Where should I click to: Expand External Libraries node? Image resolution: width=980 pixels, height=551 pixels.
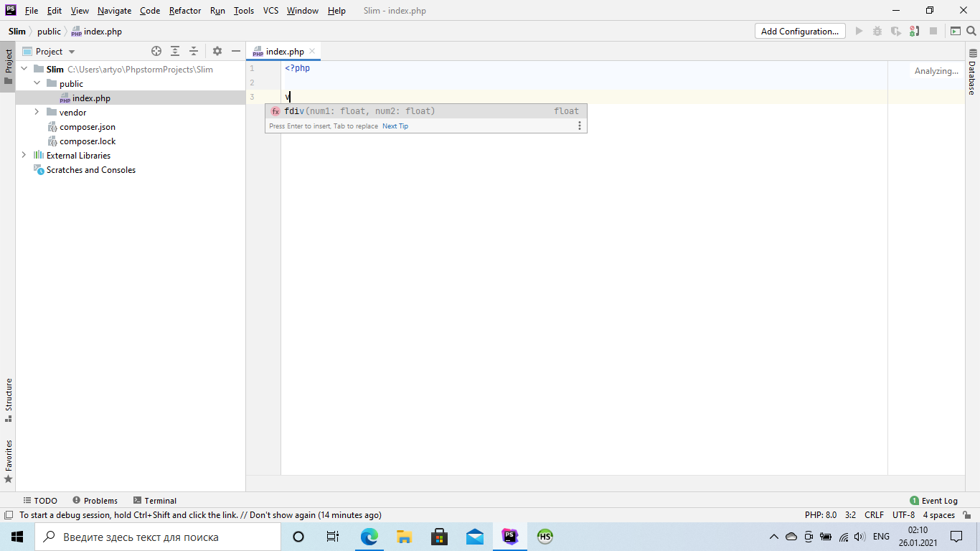tap(24, 155)
